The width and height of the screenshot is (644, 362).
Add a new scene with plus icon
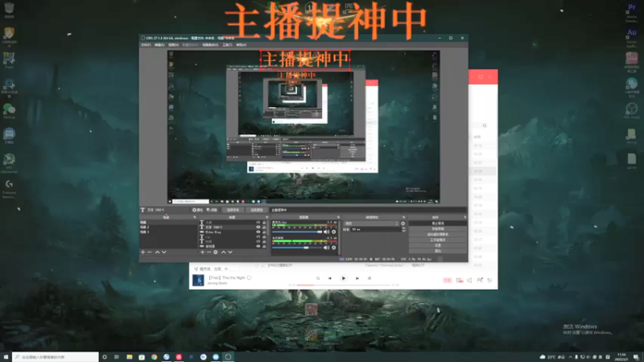tap(142, 252)
